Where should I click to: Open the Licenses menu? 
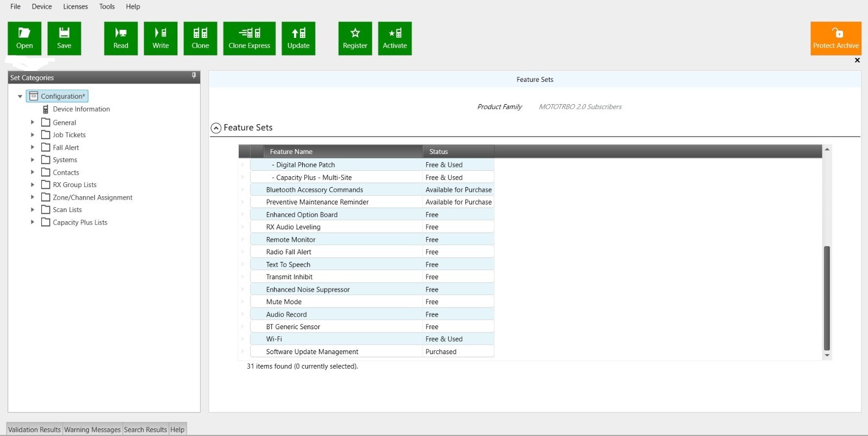(x=75, y=7)
